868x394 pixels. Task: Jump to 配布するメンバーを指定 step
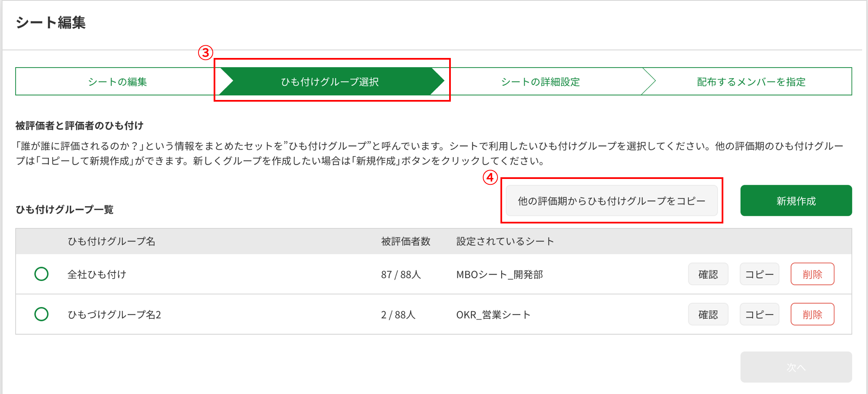point(751,81)
